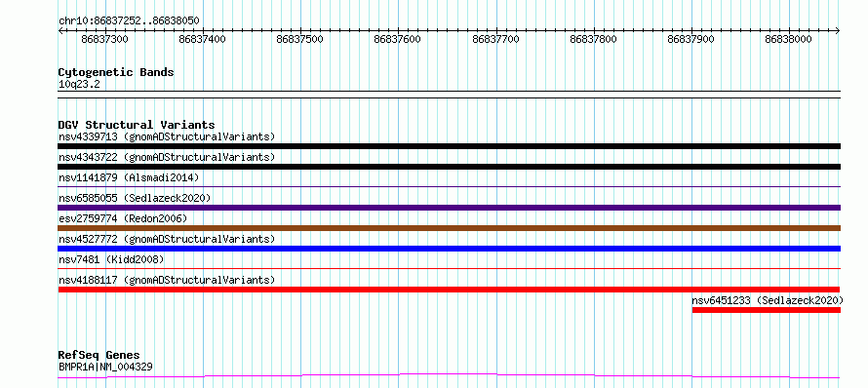Screen dimensions: 868x388
Task: Click the nsv7481 (Kidd2008) label
Action: 111,259
